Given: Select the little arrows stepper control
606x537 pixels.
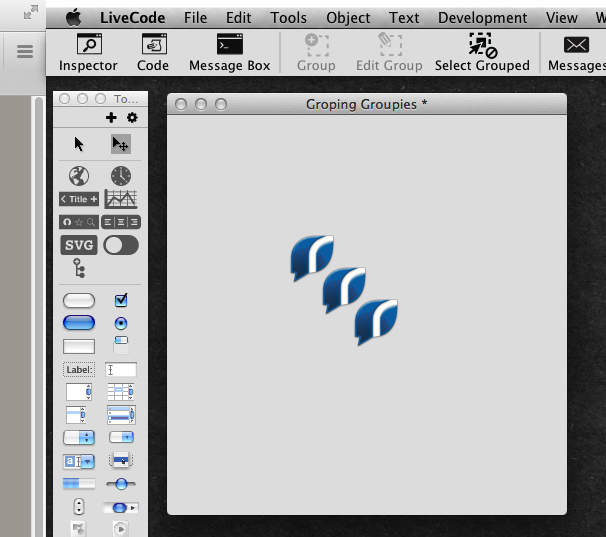Looking at the screenshot, I should tap(79, 506).
